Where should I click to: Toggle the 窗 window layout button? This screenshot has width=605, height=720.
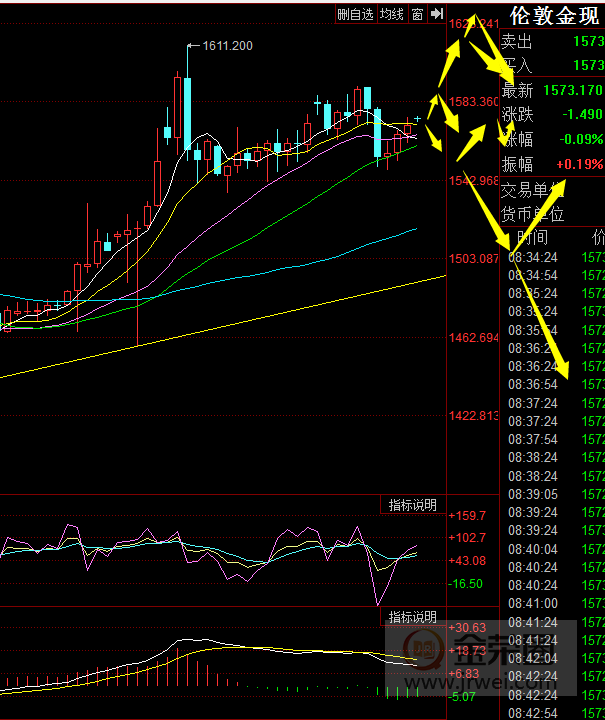(x=417, y=14)
